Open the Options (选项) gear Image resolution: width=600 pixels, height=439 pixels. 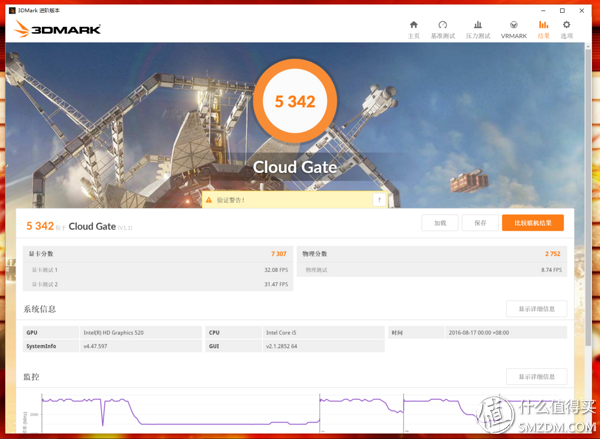coord(567,29)
